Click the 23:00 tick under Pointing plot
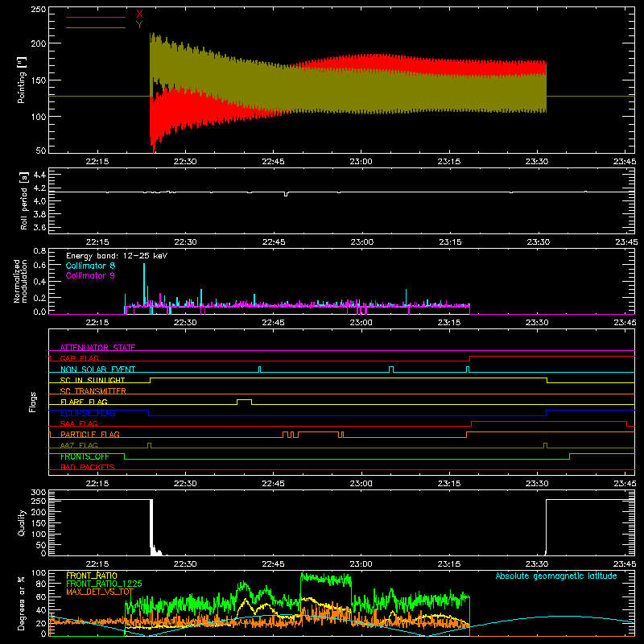Image resolution: width=644 pixels, height=644 pixels. tap(361, 162)
